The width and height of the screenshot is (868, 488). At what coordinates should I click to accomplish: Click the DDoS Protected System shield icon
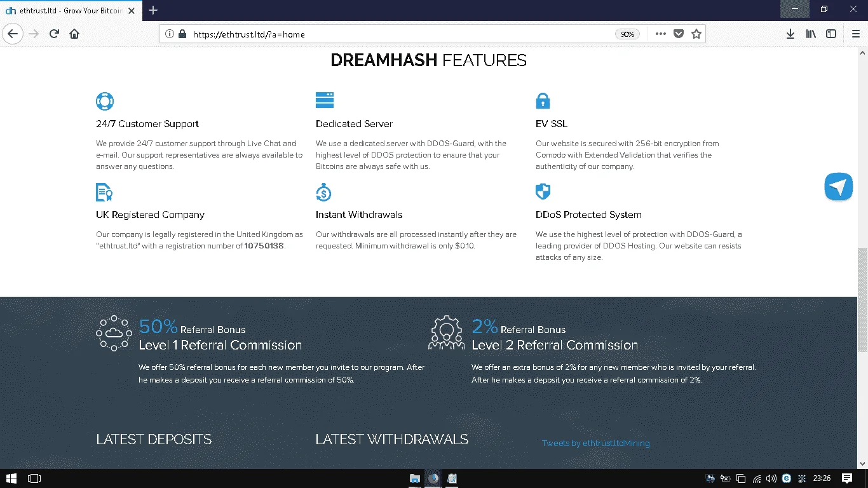point(543,191)
